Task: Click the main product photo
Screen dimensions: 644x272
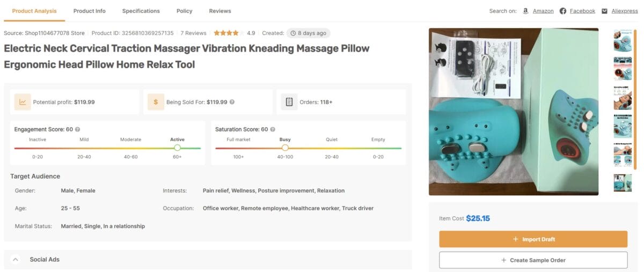Action: (513, 112)
